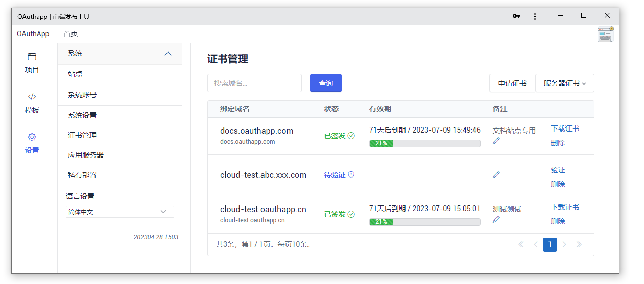644x284 pixels.
Task: Click the 状态 column header
Action: [331, 109]
